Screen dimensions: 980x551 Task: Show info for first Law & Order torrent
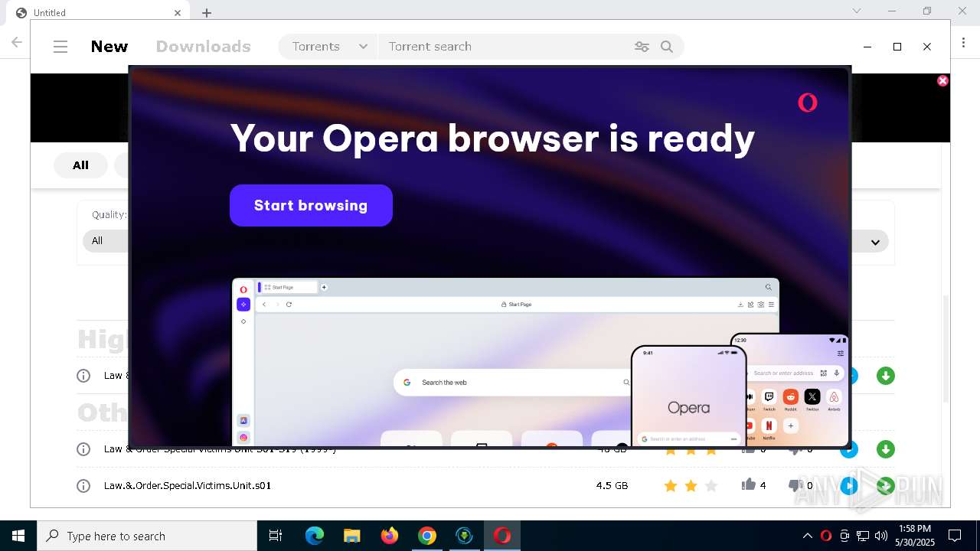pos(83,376)
